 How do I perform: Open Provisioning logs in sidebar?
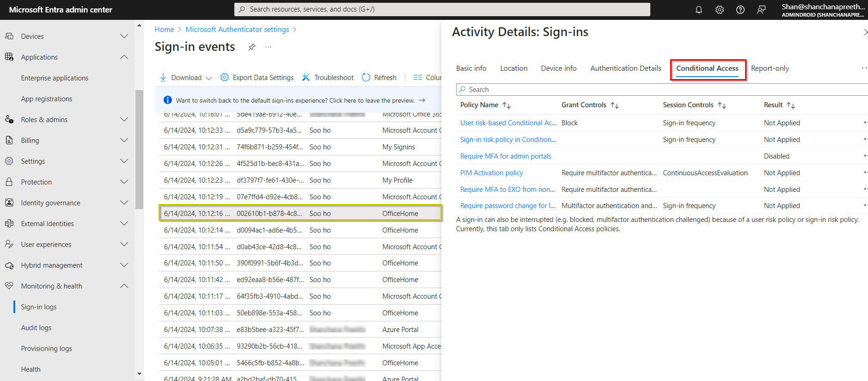[x=46, y=349]
